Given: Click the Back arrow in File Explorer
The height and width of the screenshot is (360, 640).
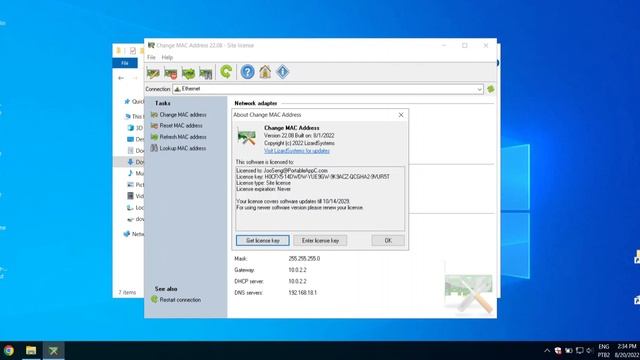Looking at the screenshot, I should (x=121, y=78).
